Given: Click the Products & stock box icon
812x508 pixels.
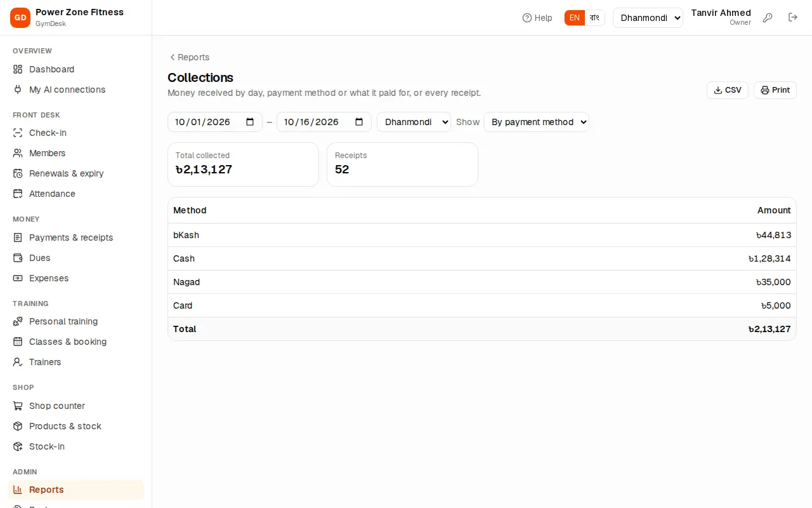Looking at the screenshot, I should pos(18,426).
